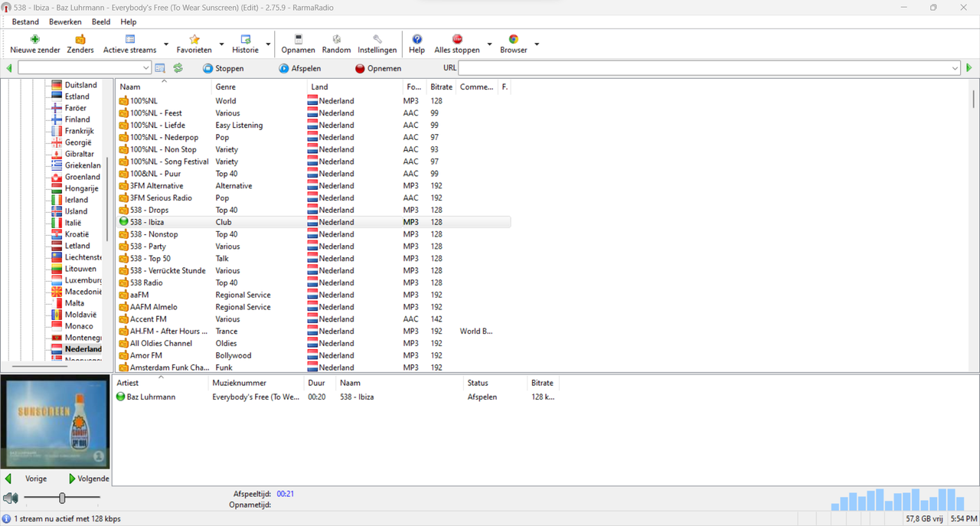
Task: Open the Opnamen recordings
Action: pyautogui.click(x=298, y=44)
